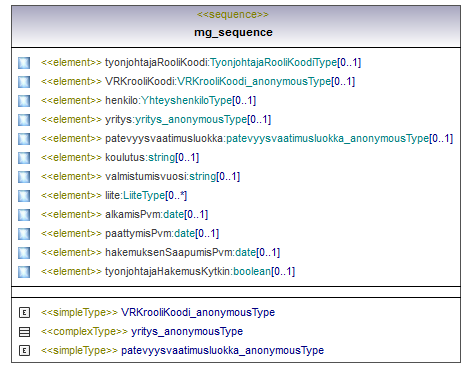The height and width of the screenshot is (367, 471).
Task: Select the icon beside tyonjohtajaHakemusKytkin element
Action: [x=24, y=272]
